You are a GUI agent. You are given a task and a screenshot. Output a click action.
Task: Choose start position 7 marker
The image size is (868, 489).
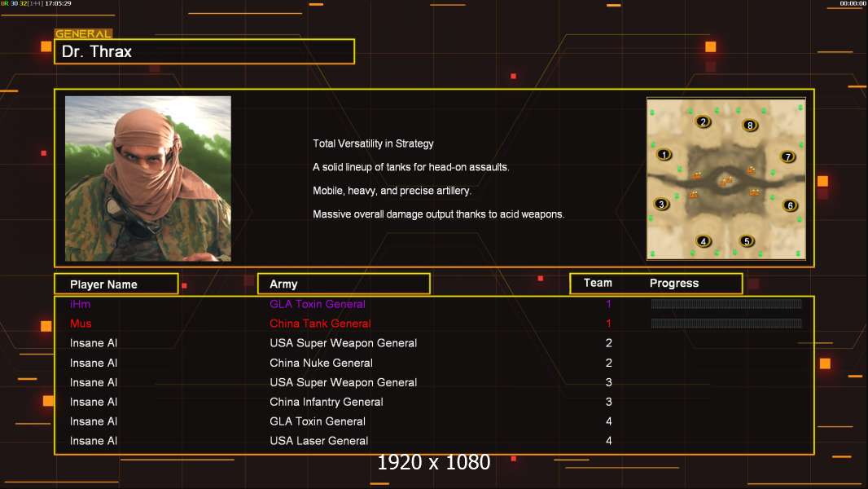[x=787, y=156]
